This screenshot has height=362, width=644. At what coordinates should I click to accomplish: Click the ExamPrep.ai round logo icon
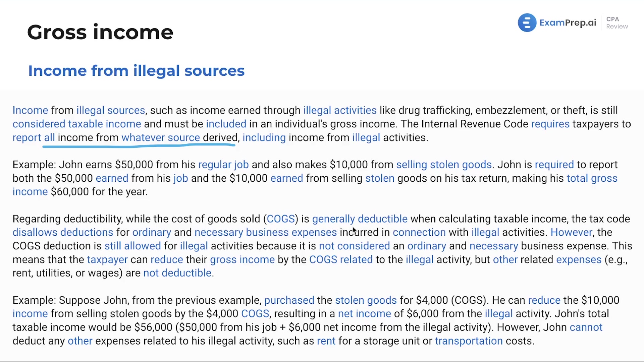tap(527, 23)
